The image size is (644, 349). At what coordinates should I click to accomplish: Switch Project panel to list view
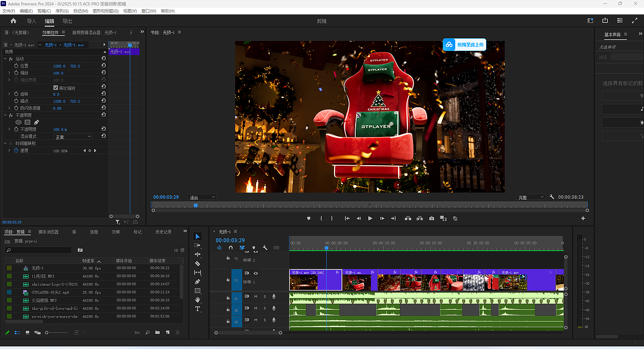17,332
